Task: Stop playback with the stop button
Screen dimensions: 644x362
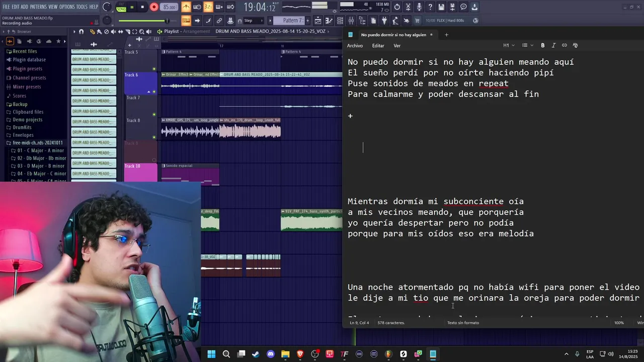Action: (142, 7)
